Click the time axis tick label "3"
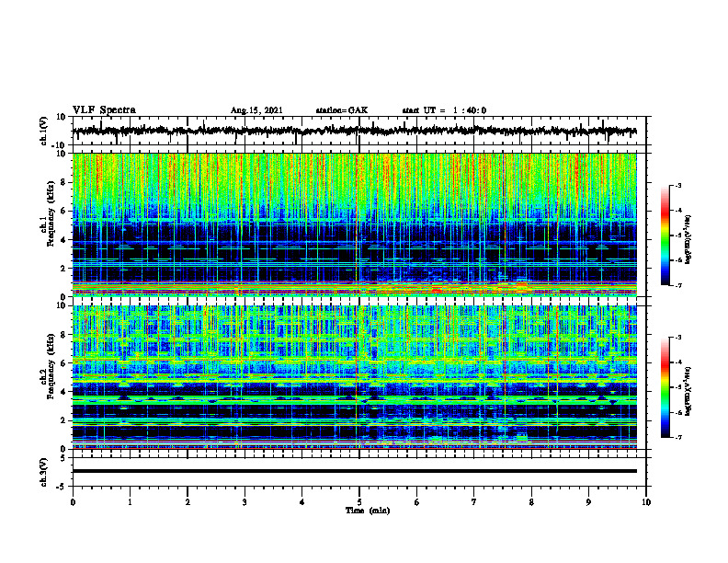The width and height of the screenshot is (728, 563). (245, 502)
